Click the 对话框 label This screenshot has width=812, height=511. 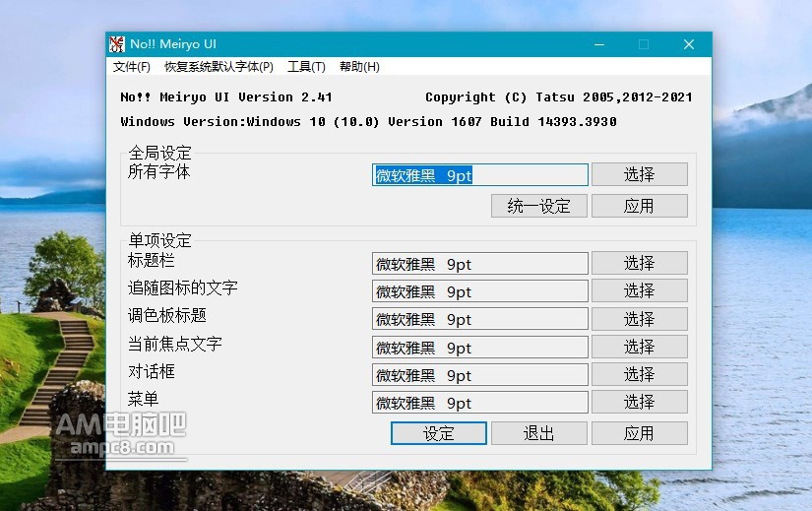152,371
